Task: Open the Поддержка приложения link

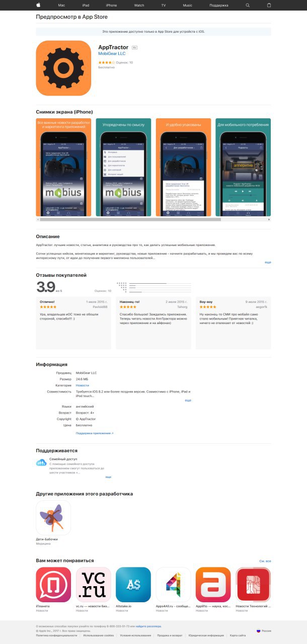Action: click(x=95, y=433)
